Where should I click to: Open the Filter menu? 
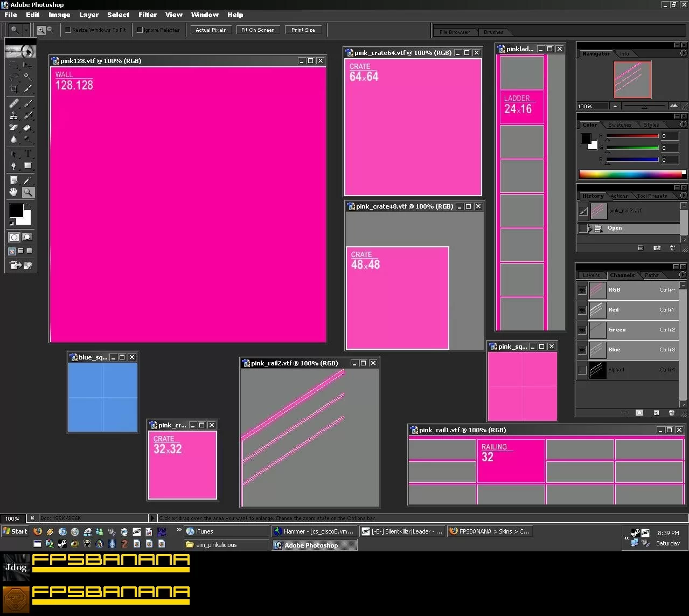click(148, 15)
